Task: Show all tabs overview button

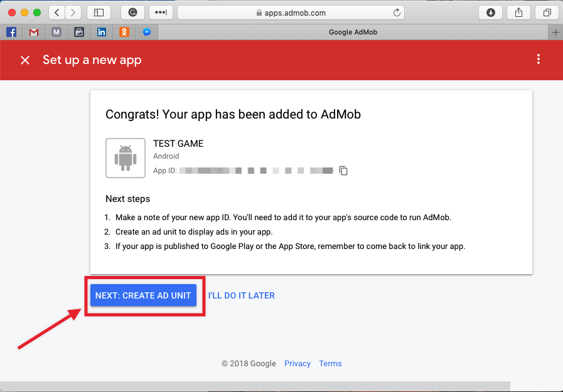Action: click(547, 13)
